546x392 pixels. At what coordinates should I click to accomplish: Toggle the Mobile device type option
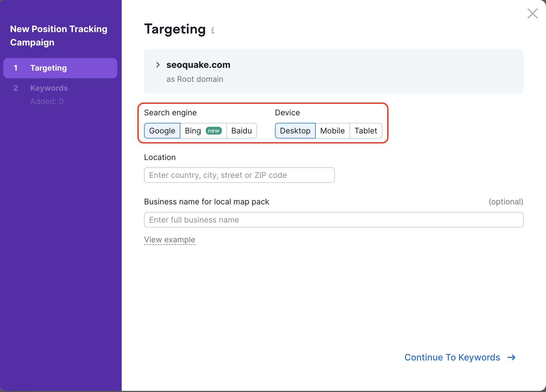[x=332, y=130]
